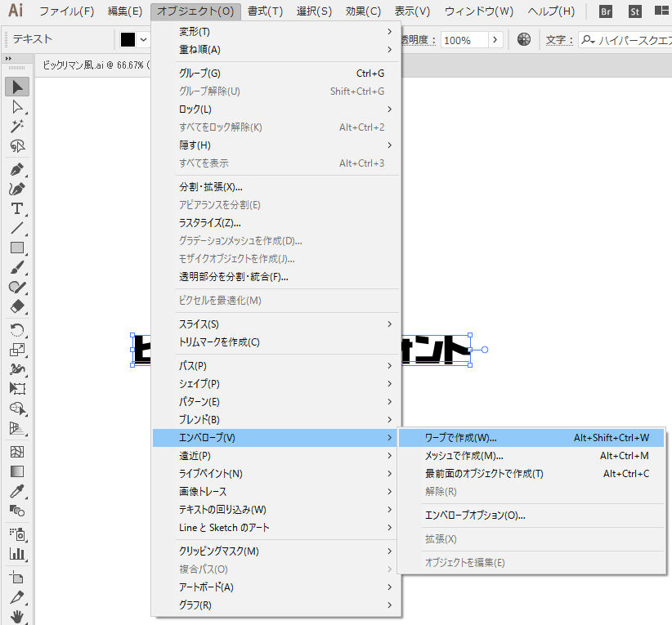
Task: Select the Pen tool
Action: tap(17, 169)
